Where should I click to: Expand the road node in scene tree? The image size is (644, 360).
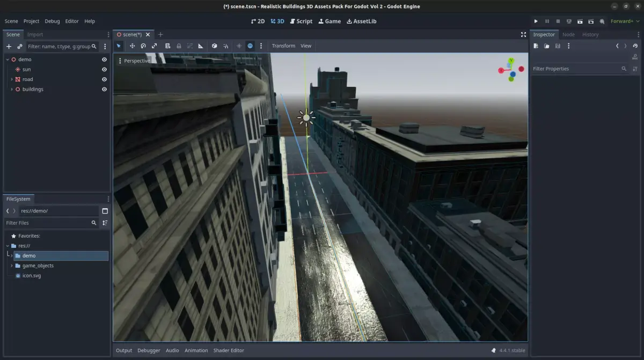click(11, 79)
